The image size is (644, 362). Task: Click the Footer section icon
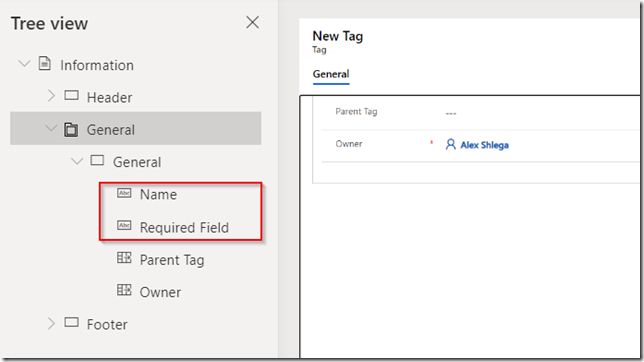pos(71,322)
